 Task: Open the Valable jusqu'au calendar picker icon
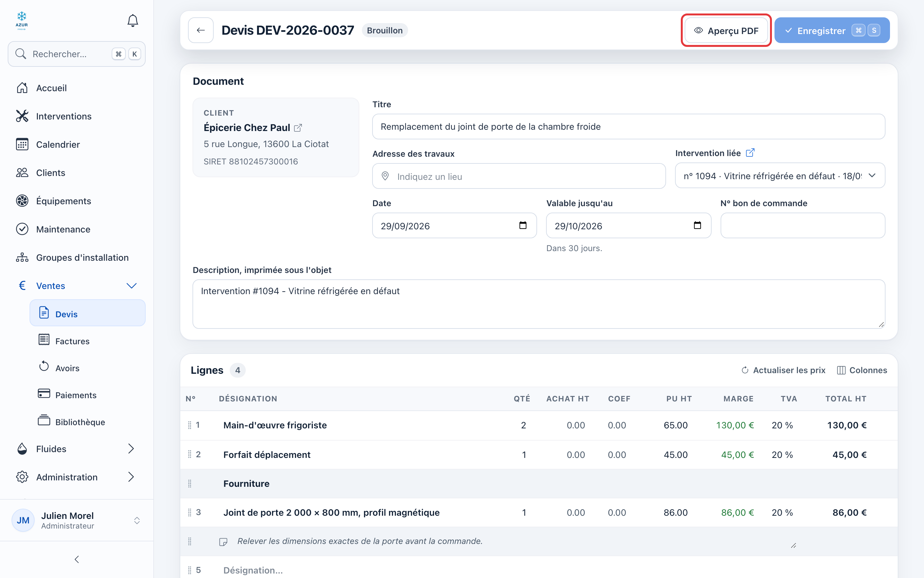coord(697,225)
